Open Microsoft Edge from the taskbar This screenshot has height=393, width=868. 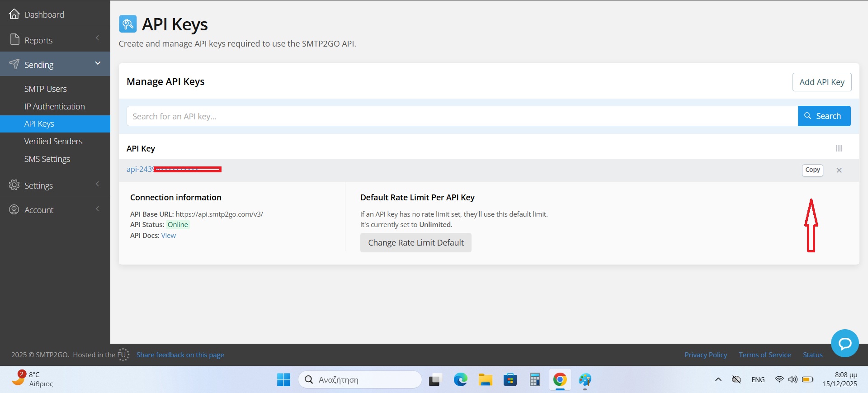[x=460, y=380]
